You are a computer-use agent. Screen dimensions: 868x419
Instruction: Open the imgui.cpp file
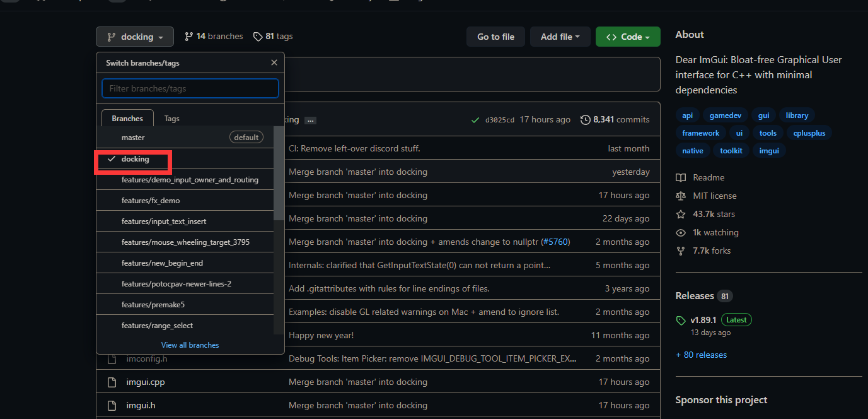[x=146, y=382]
